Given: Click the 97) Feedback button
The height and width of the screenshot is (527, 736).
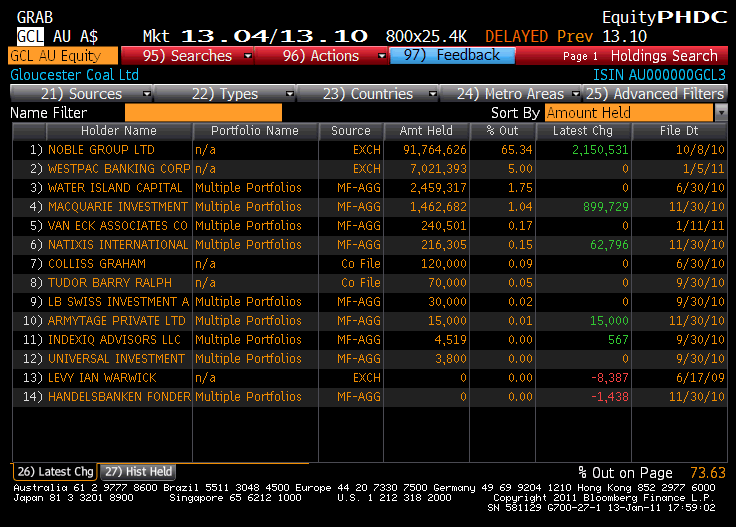Looking at the screenshot, I should click(x=452, y=55).
